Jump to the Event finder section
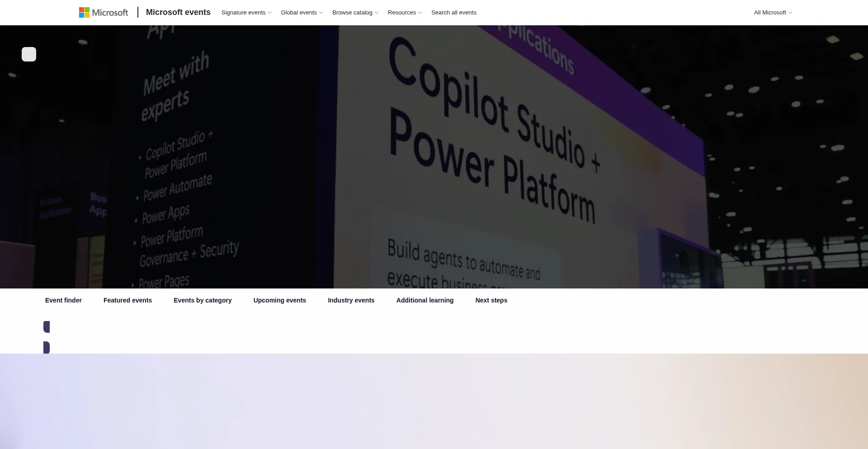The height and width of the screenshot is (449, 868). click(x=63, y=300)
